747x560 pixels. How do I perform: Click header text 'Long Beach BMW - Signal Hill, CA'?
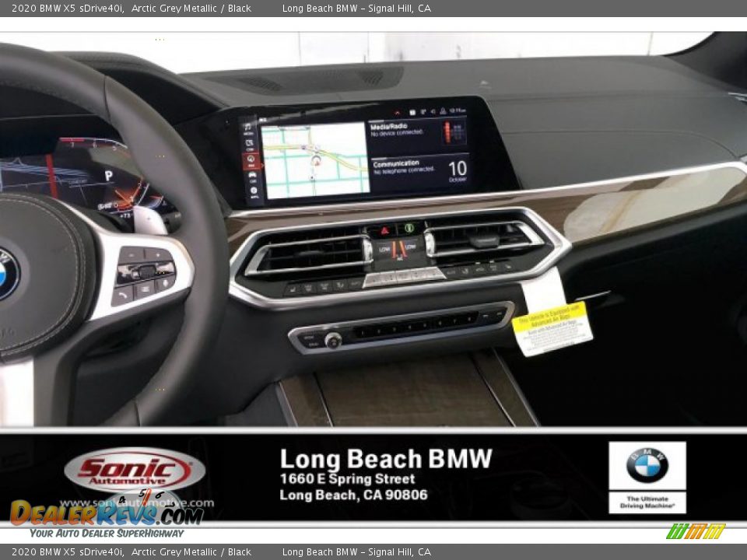pos(356,8)
